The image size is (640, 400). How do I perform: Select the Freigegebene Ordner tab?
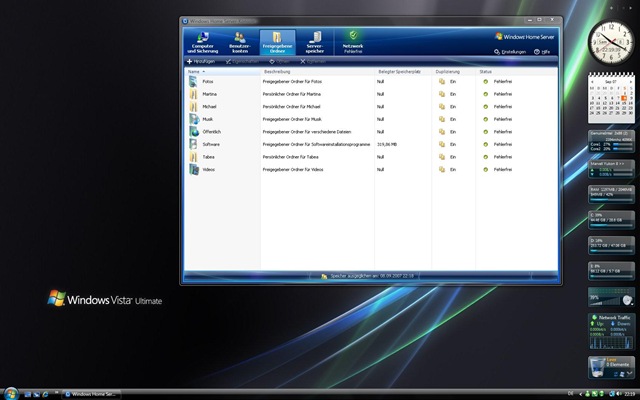[277, 42]
